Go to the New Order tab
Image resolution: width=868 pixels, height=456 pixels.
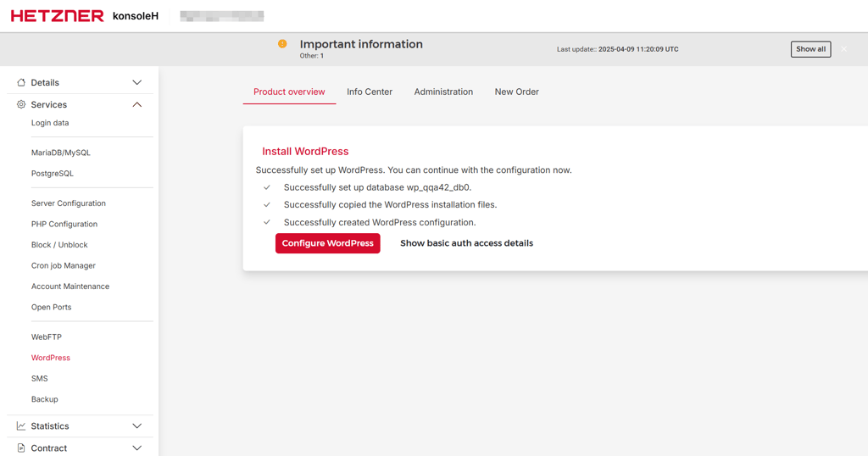pos(516,92)
